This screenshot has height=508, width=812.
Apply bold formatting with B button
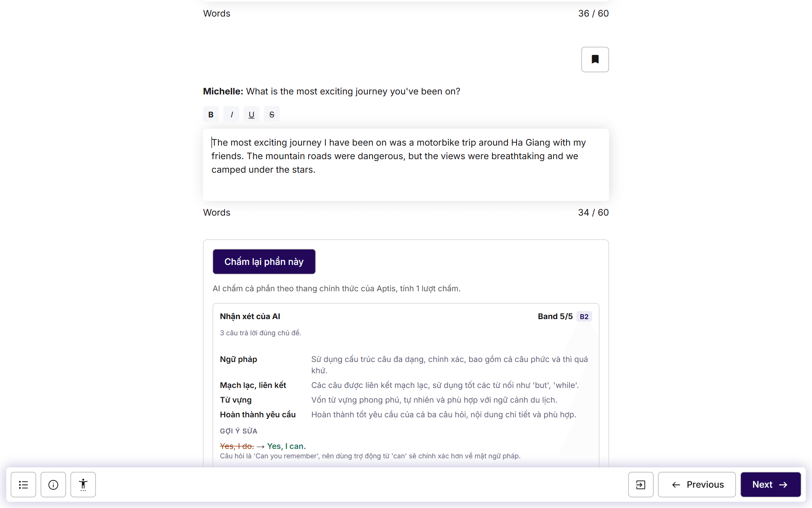(211, 114)
